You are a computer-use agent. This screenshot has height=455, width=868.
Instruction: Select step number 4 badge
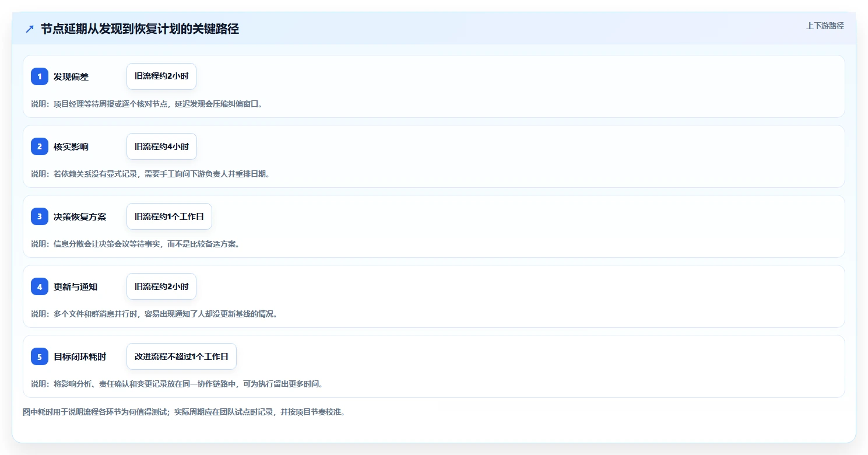[x=40, y=286]
